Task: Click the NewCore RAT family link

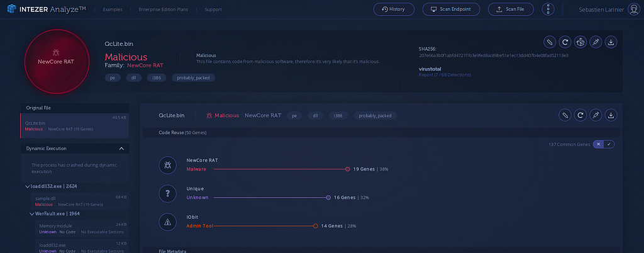Action: (x=145, y=65)
